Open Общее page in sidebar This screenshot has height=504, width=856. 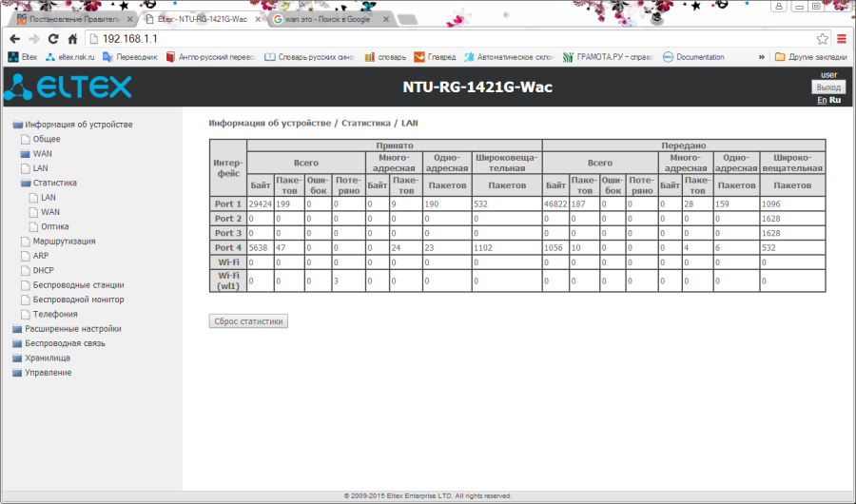pyautogui.click(x=41, y=139)
